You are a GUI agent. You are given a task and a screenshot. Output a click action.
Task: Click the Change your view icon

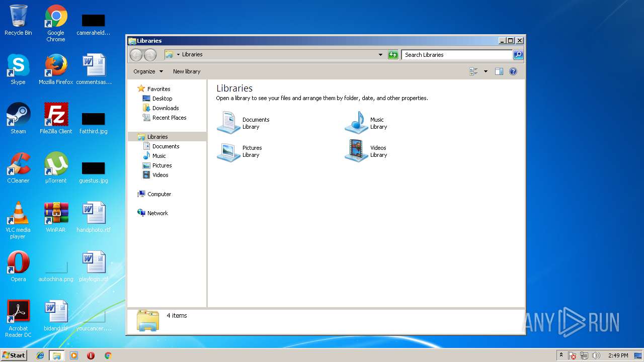pos(473,71)
